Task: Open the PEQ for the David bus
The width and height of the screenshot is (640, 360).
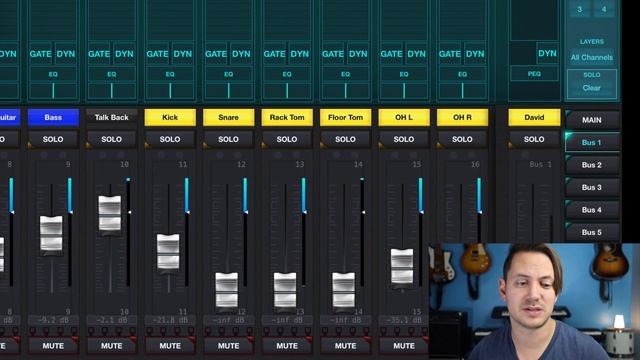Action: (534, 74)
